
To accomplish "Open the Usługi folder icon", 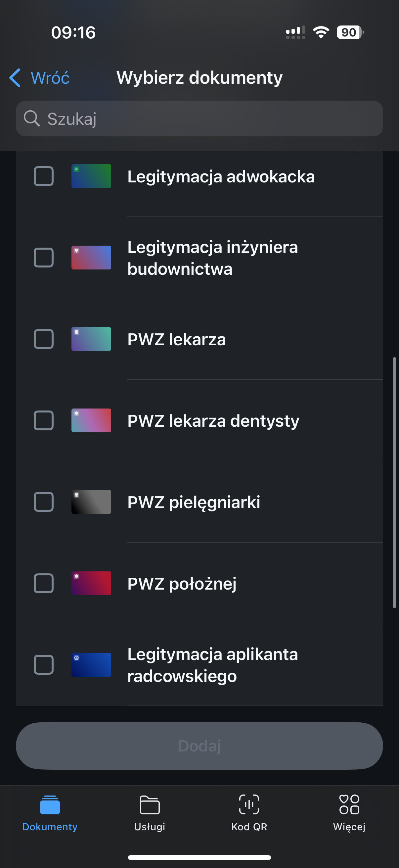I will click(x=150, y=804).
